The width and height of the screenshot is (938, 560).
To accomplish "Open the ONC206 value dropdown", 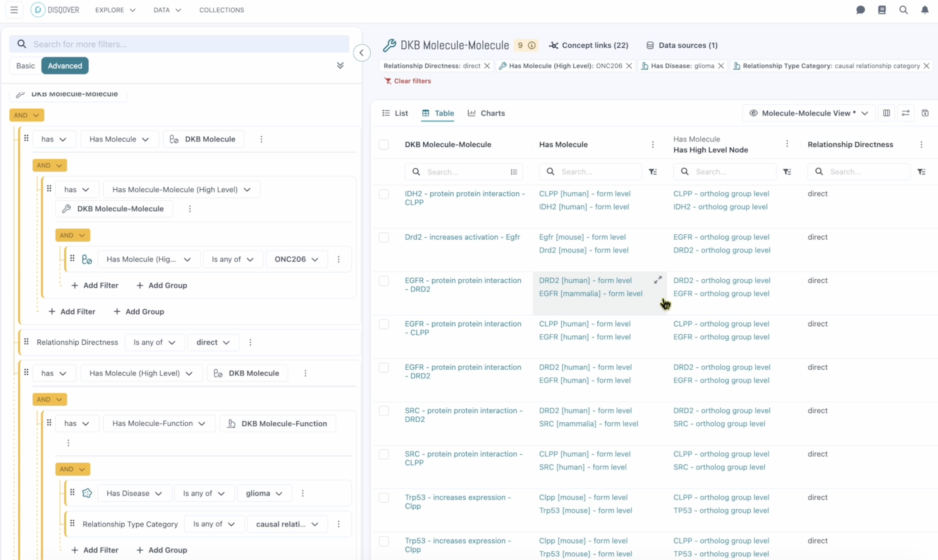I will [x=296, y=259].
